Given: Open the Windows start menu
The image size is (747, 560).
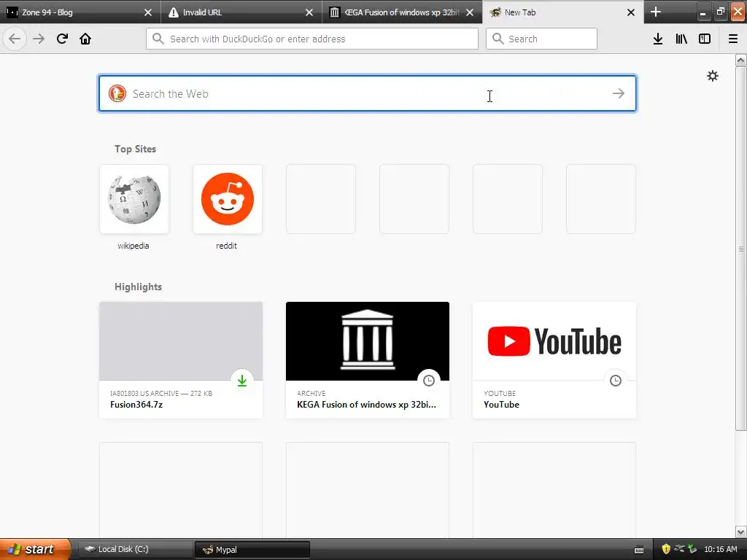Looking at the screenshot, I should click(35, 549).
